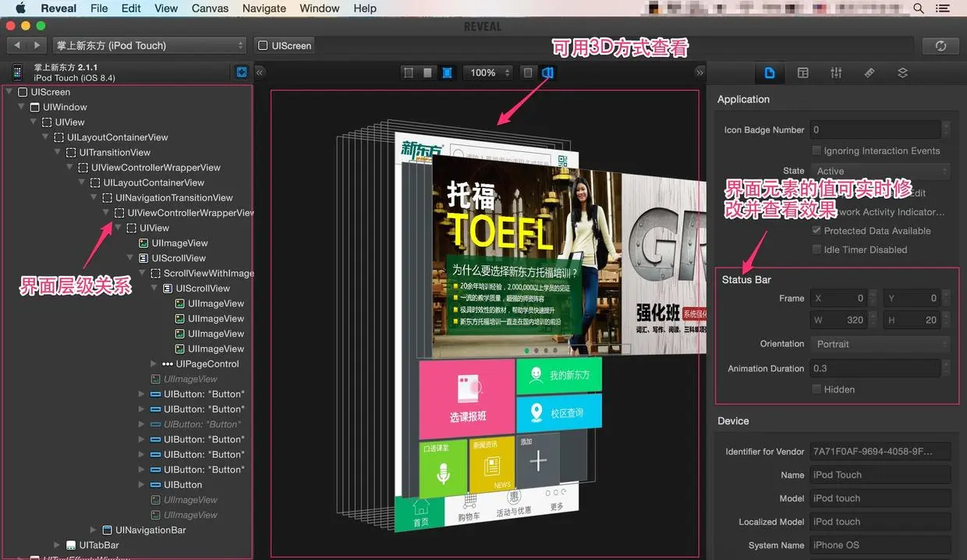
Task: Toggle Idle Timer Disabled checkbox
Action: (816, 250)
